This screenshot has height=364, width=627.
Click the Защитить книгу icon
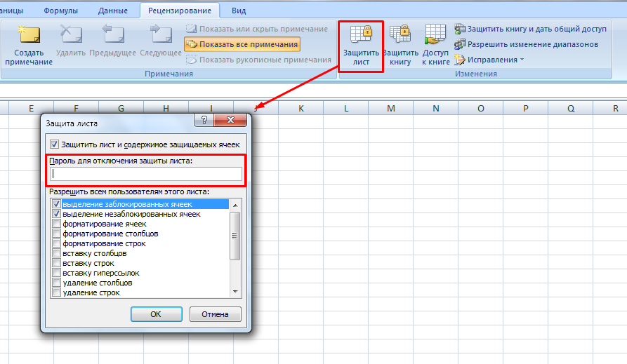coord(400,35)
